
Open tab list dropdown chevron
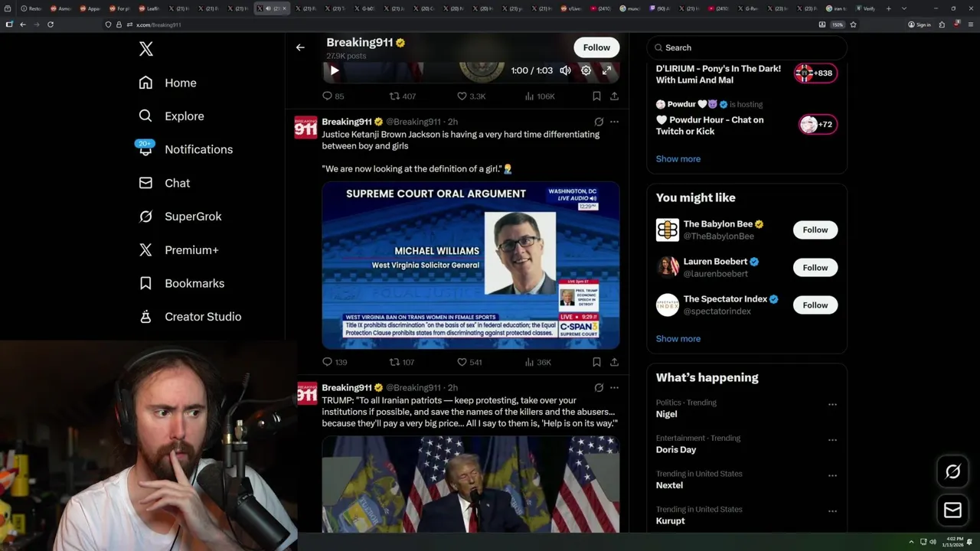pos(904,8)
